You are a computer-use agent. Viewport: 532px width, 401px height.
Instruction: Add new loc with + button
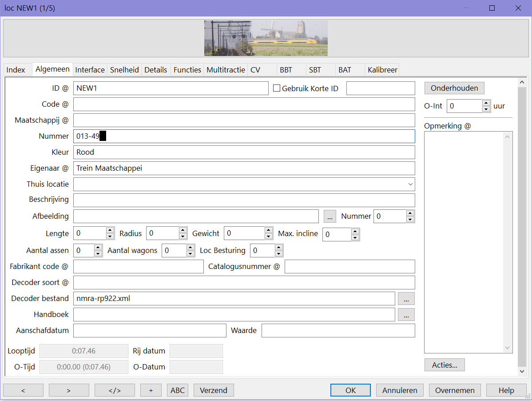151,390
